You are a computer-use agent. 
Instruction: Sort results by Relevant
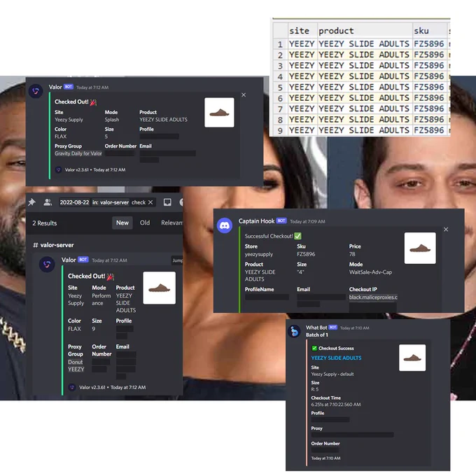(171, 223)
